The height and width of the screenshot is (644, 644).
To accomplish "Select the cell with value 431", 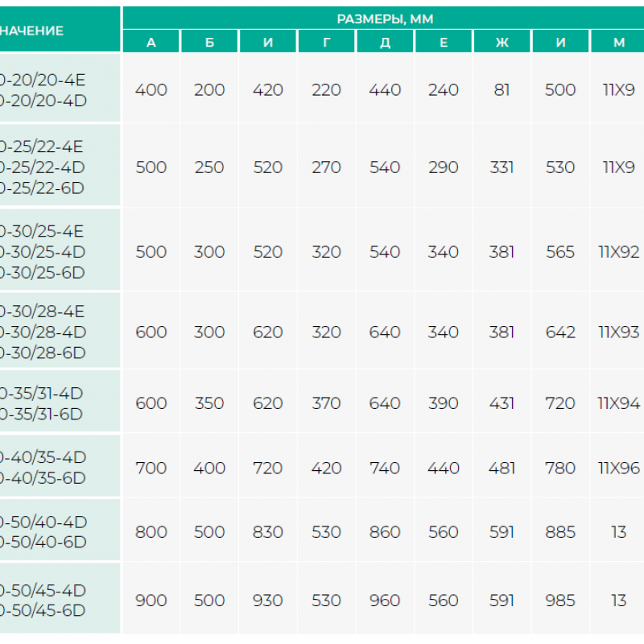I will coord(502,403).
